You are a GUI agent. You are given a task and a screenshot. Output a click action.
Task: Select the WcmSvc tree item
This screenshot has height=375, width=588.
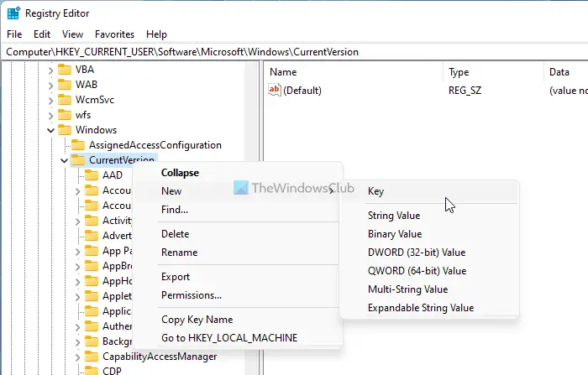pyautogui.click(x=94, y=100)
